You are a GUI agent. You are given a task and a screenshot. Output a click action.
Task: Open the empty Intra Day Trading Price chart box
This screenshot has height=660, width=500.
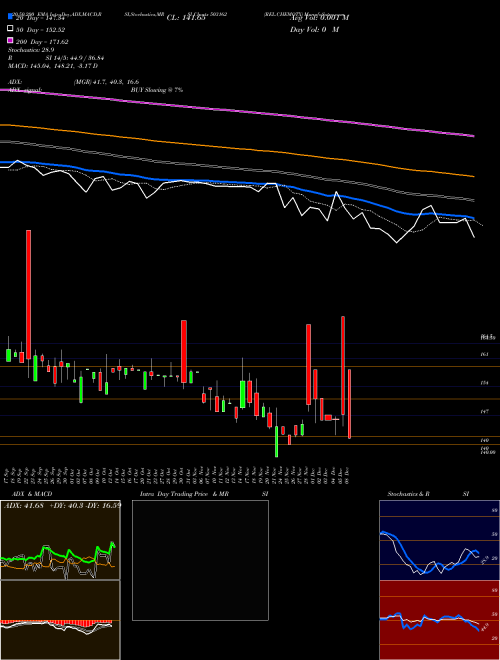(200, 560)
